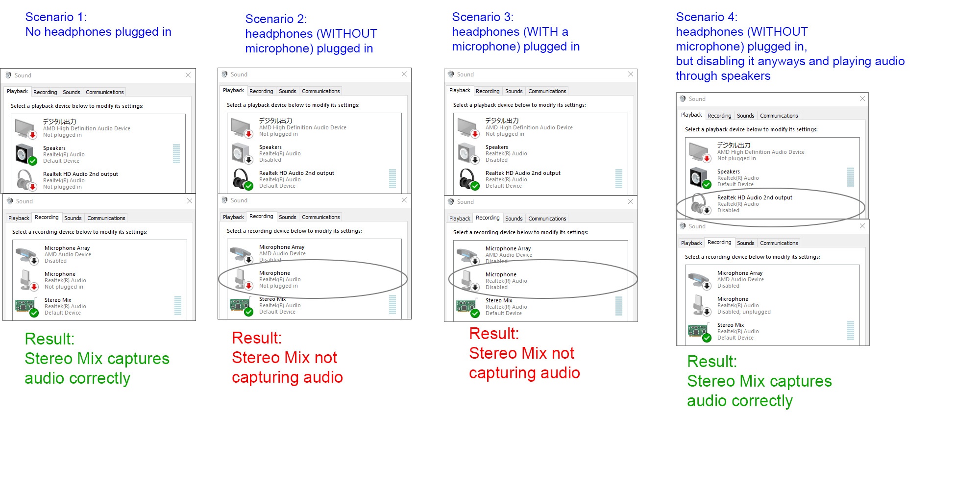Click Realtek 2nd output level meter in Scenario 3

[x=619, y=179]
